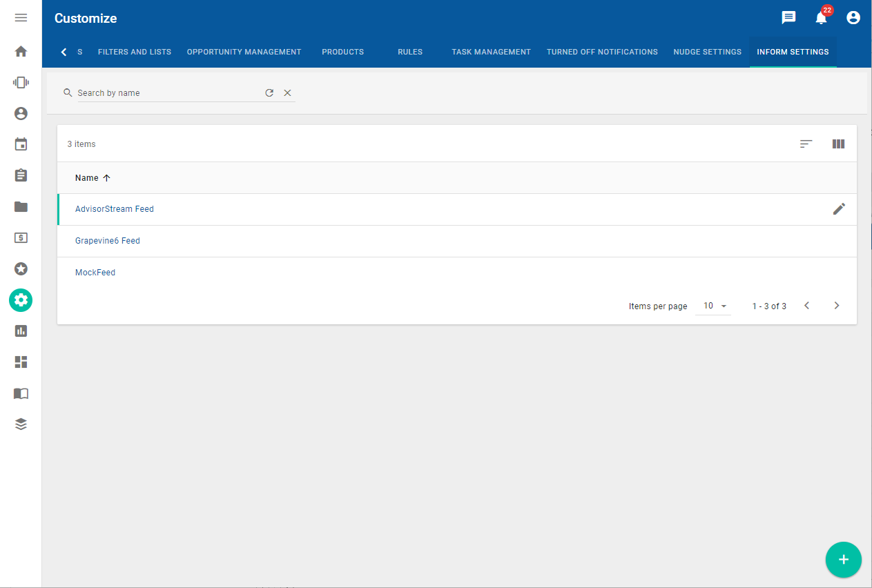Open the column chooser icon
Image resolution: width=872 pixels, height=588 pixels.
point(838,144)
